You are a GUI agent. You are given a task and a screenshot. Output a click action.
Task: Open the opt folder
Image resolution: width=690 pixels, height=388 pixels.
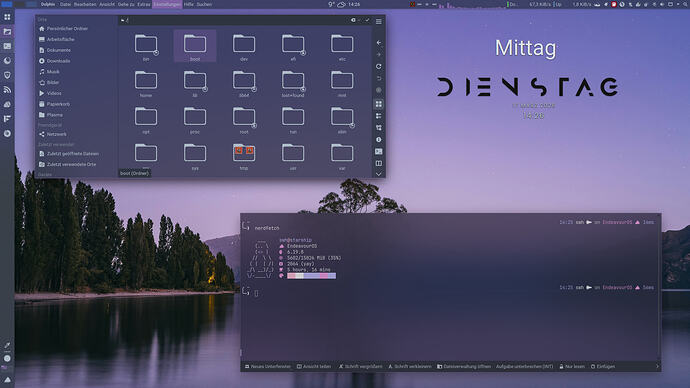pyautogui.click(x=146, y=120)
